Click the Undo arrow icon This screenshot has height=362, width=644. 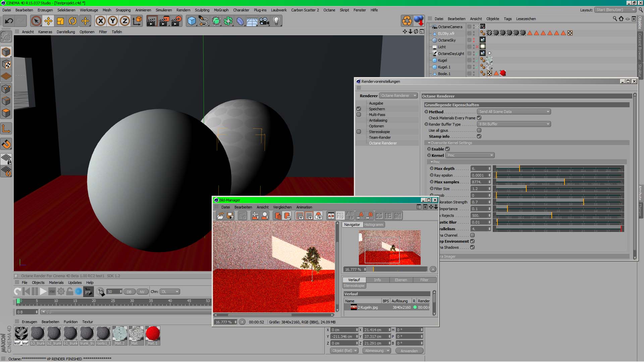[9, 21]
